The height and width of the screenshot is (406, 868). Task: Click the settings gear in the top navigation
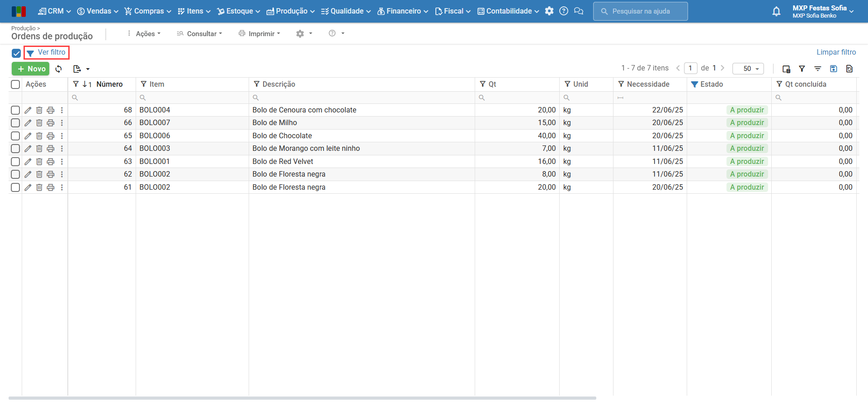pyautogui.click(x=549, y=11)
